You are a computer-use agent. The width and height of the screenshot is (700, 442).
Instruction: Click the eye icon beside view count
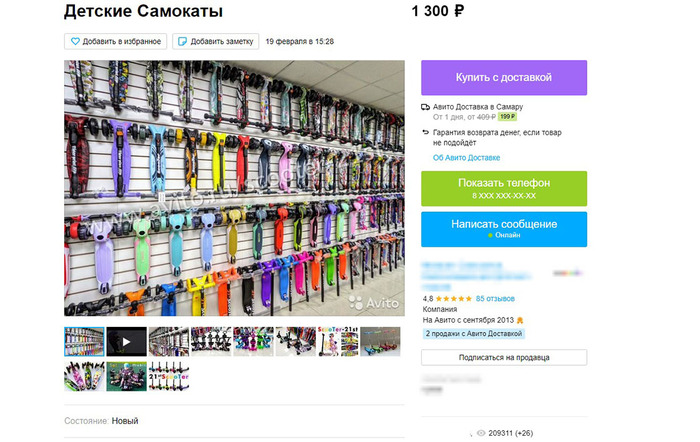[481, 433]
